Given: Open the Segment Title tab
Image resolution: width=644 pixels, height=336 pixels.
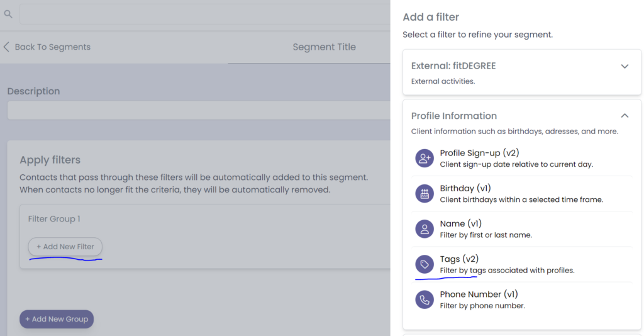Looking at the screenshot, I should tap(324, 47).
